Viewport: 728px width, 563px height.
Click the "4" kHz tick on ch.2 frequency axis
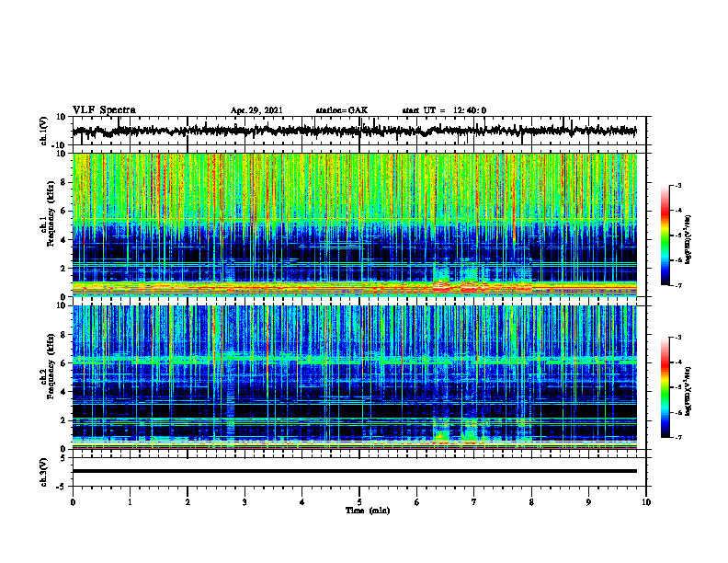[x=64, y=392]
